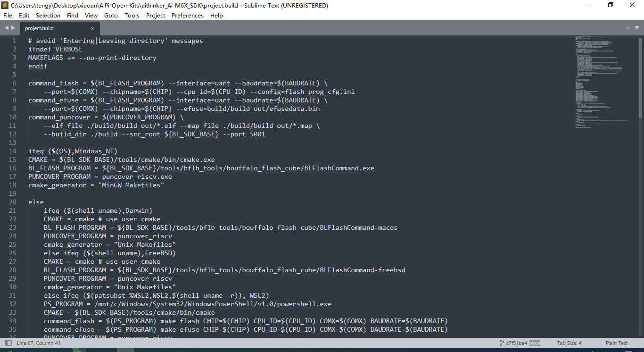Click 'powershell.exe' on line 32
Screen dimensions: 644x352
tap(304, 304)
